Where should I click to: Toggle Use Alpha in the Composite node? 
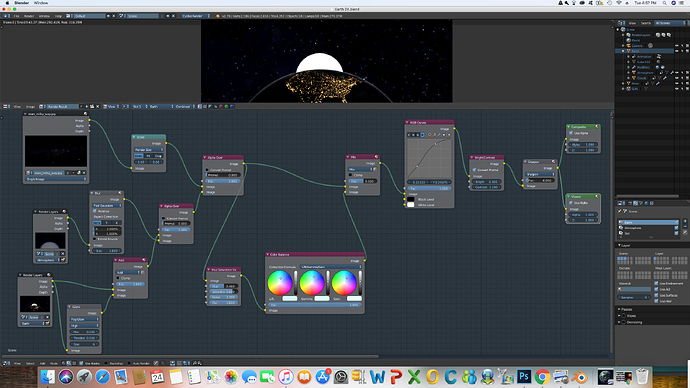click(x=571, y=133)
